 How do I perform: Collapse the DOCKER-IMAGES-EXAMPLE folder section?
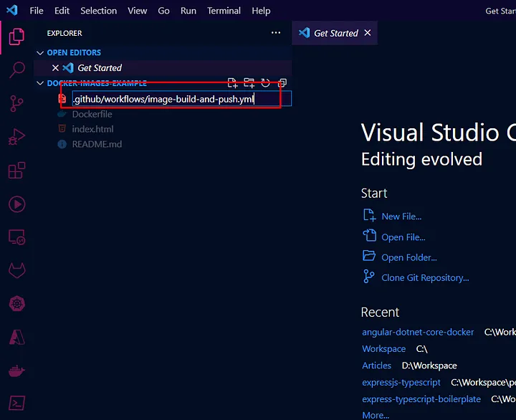click(40, 83)
